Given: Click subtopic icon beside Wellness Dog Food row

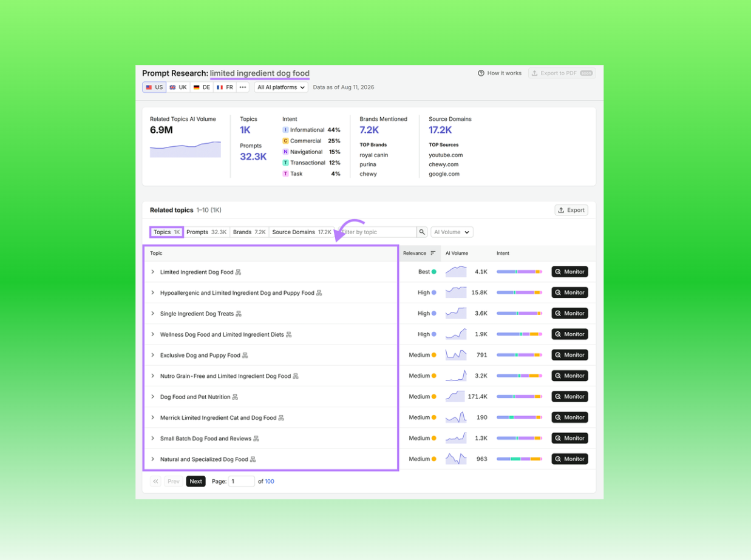Looking at the screenshot, I should coord(289,334).
